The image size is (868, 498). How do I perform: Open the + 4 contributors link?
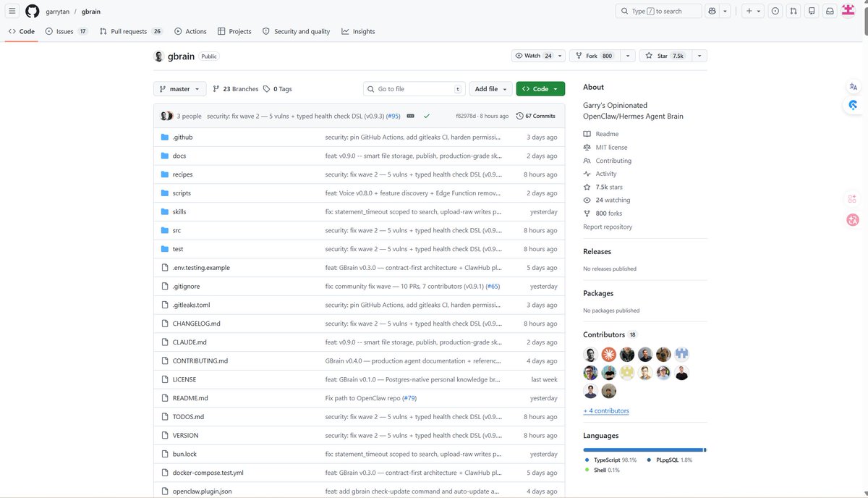tap(606, 410)
